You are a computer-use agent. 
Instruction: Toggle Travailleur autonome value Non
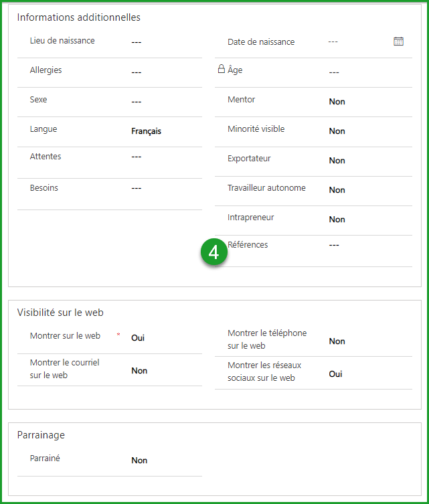click(337, 190)
